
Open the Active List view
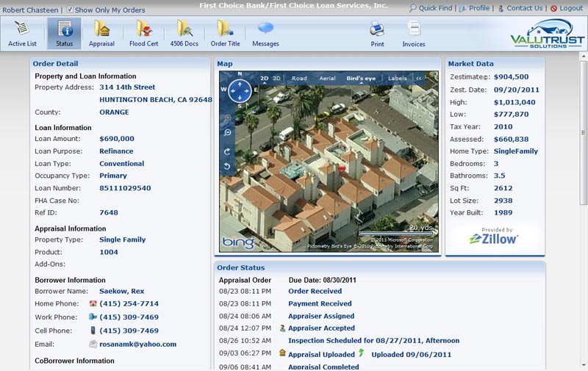click(x=22, y=34)
